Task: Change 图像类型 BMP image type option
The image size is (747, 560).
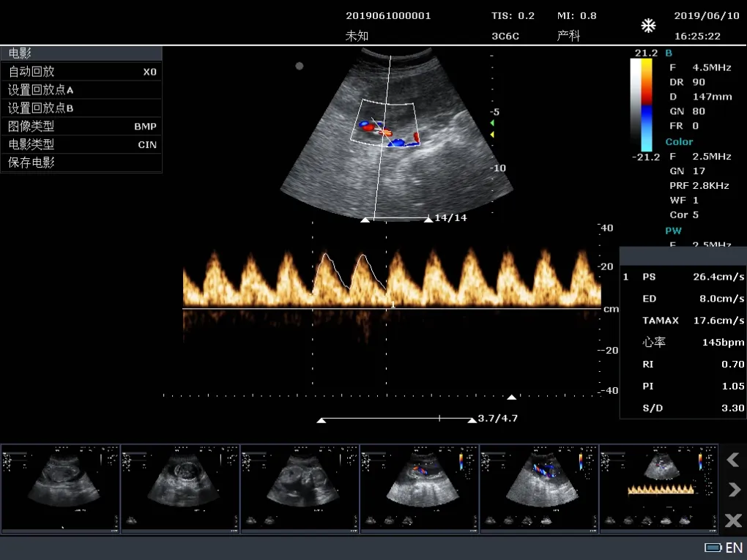Action: click(x=81, y=126)
